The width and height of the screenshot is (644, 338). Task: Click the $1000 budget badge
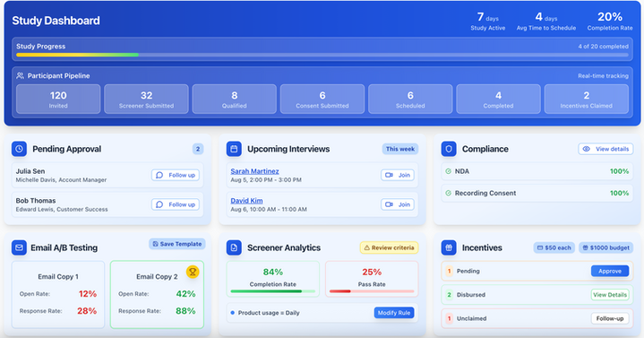tap(605, 247)
